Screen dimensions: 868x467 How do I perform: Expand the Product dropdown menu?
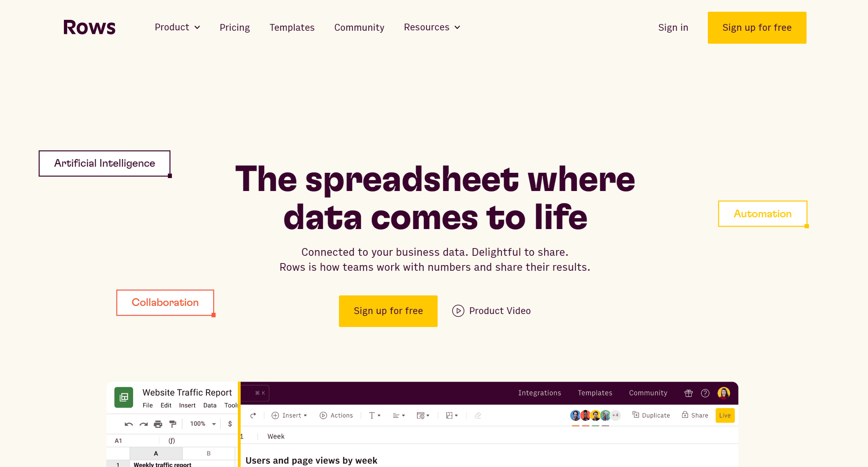[x=177, y=27]
